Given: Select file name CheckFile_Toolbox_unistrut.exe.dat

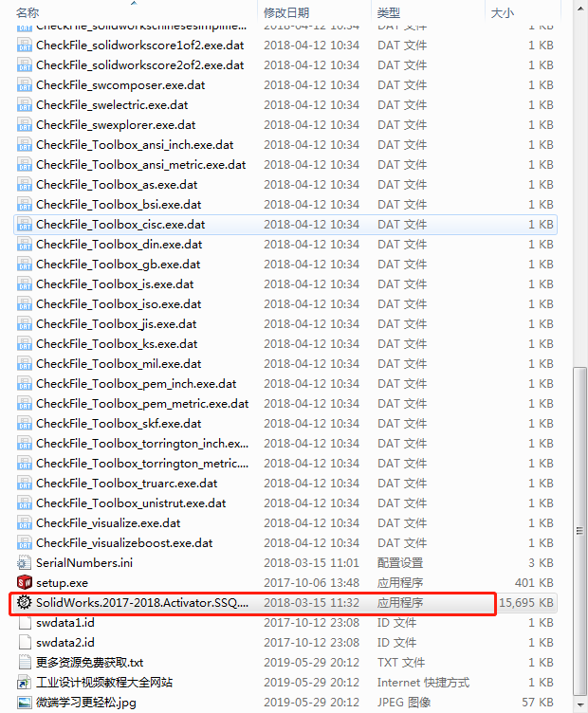Looking at the screenshot, I should point(131,503).
